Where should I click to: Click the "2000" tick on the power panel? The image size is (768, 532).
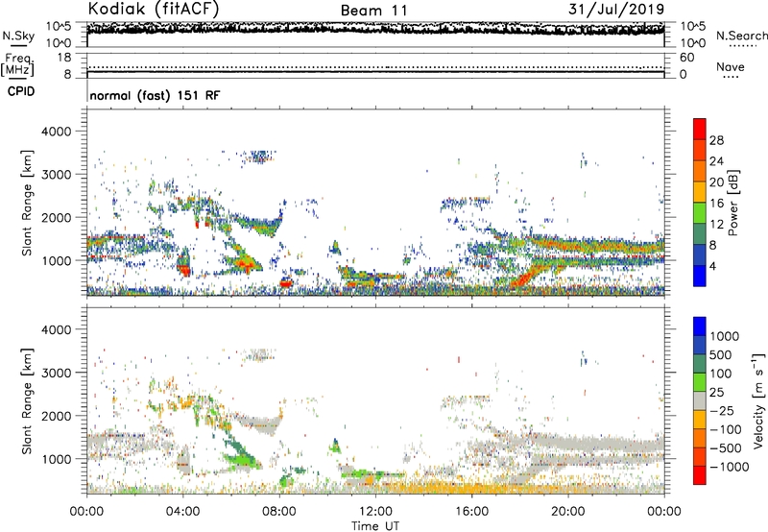pyautogui.click(x=56, y=217)
